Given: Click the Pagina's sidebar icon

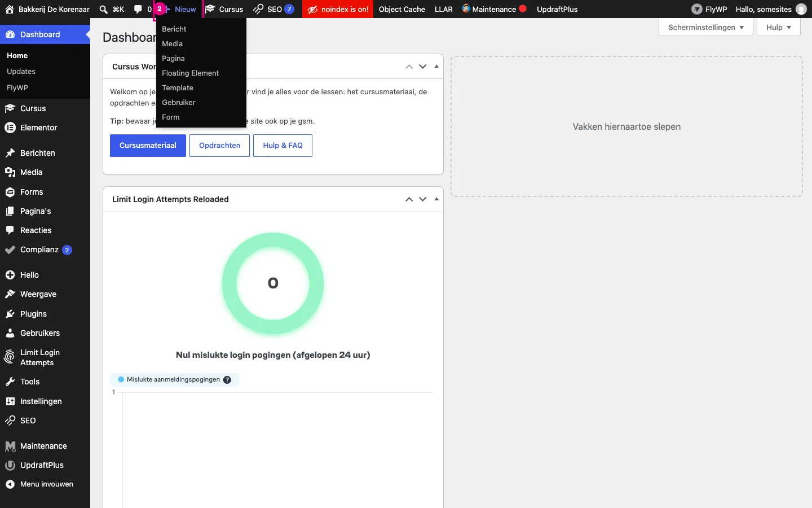Looking at the screenshot, I should tap(10, 211).
